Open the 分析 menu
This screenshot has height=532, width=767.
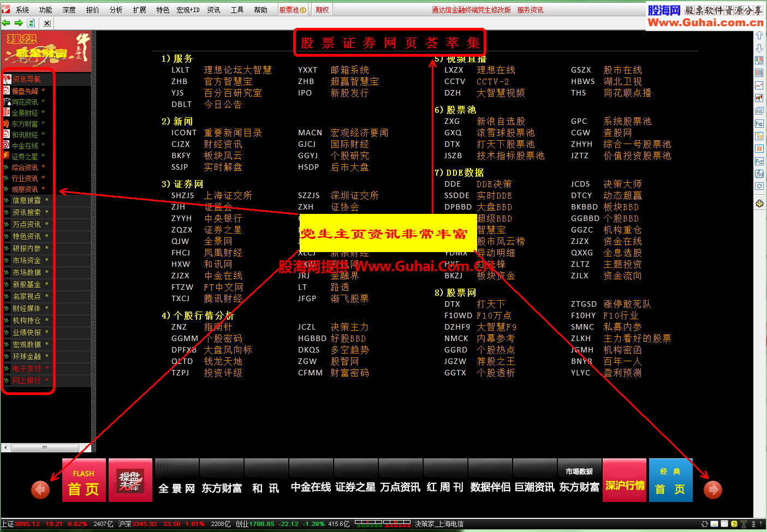[116, 10]
